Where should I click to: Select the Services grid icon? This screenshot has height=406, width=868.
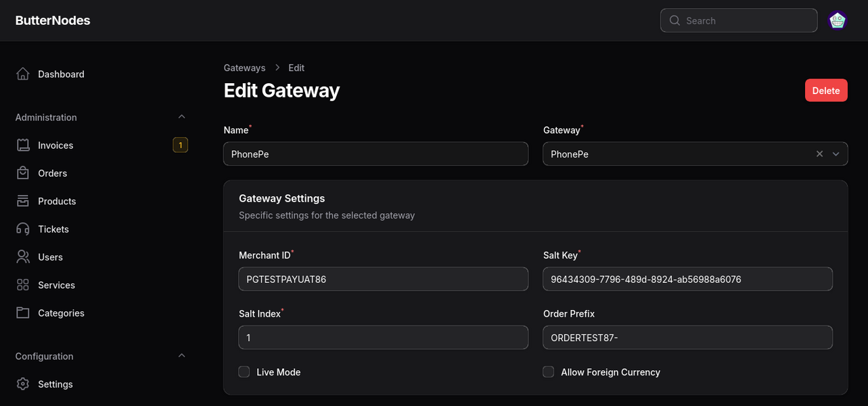point(23,285)
